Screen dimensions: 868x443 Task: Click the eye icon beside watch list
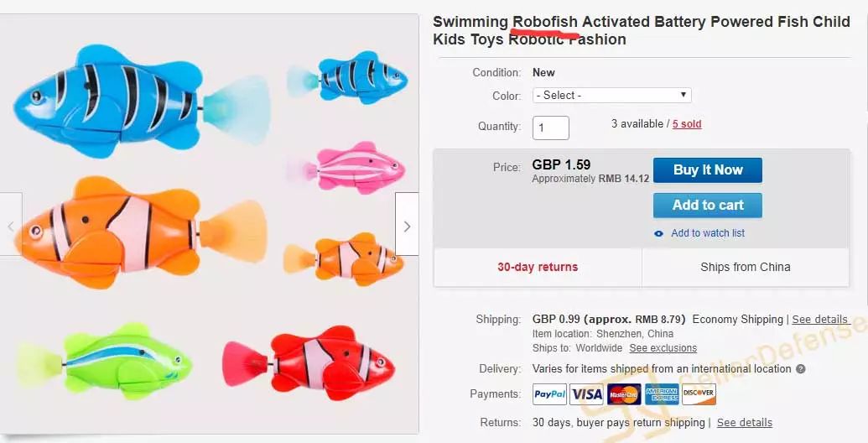(659, 233)
